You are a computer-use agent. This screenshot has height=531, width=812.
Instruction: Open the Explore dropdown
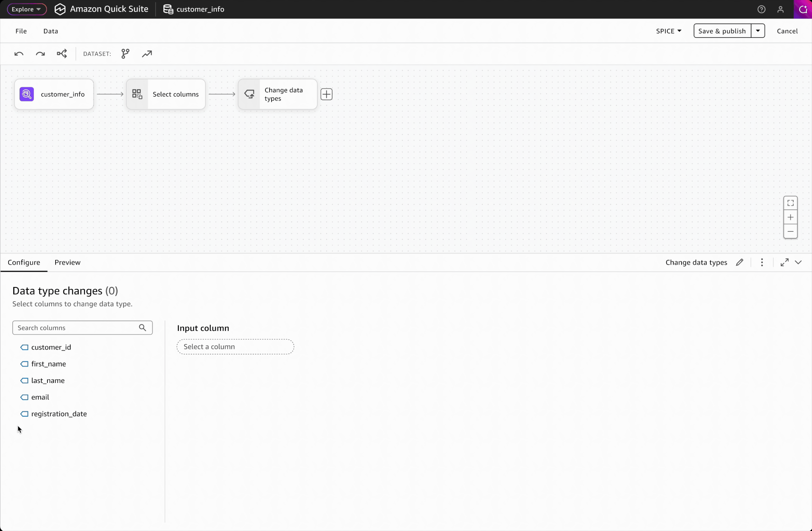[x=27, y=9]
